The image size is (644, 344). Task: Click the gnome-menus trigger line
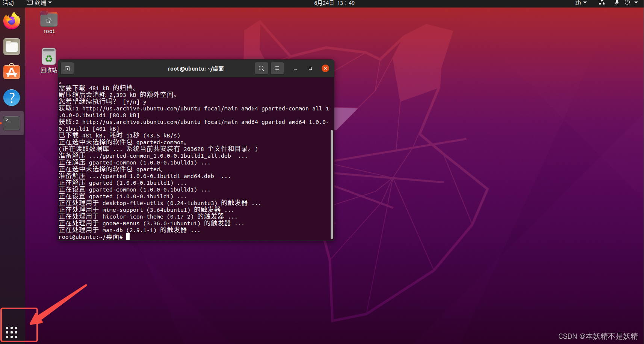point(151,223)
